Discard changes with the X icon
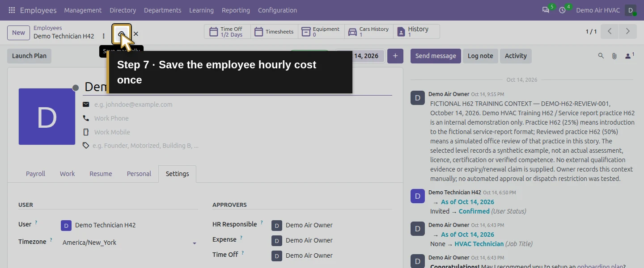 136,34
